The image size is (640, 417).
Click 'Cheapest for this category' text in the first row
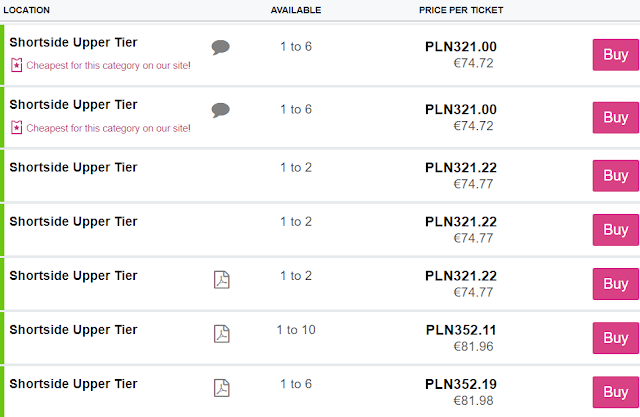click(108, 65)
